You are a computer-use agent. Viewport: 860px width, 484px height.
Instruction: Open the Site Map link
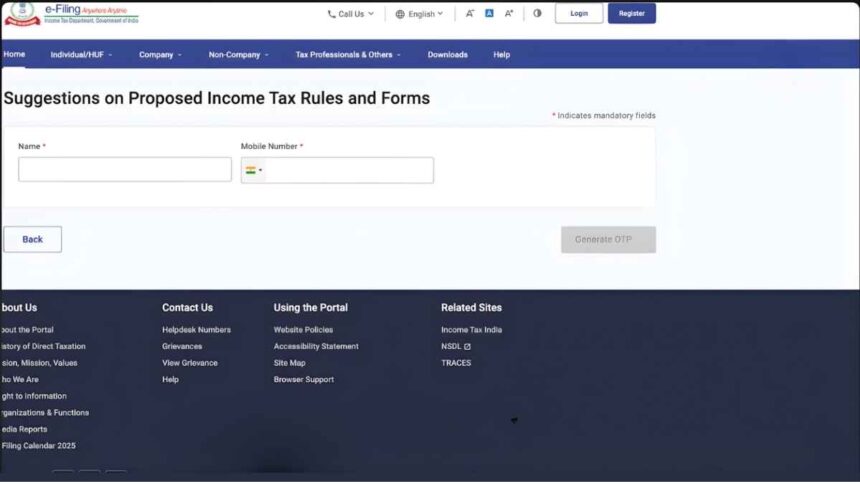(290, 363)
